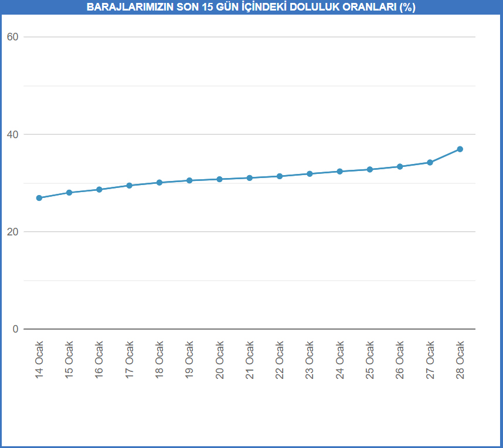Pick the 19 Ocak point on the chart

(189, 180)
